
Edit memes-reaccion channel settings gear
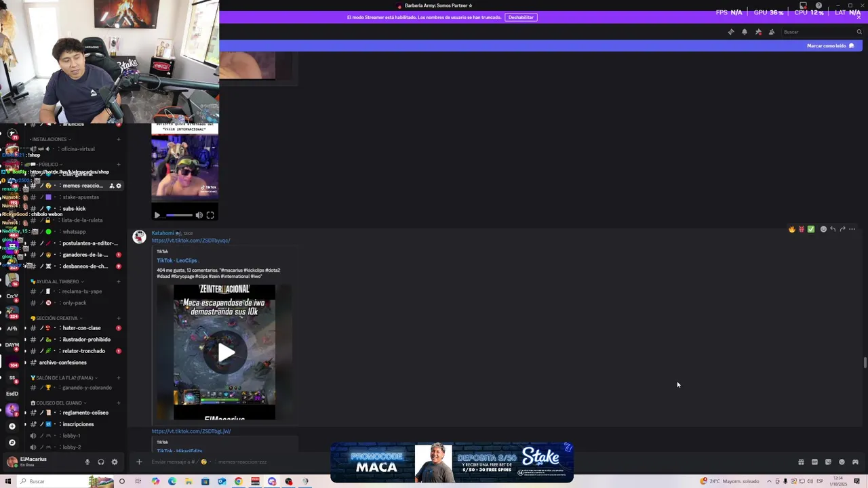coord(119,186)
